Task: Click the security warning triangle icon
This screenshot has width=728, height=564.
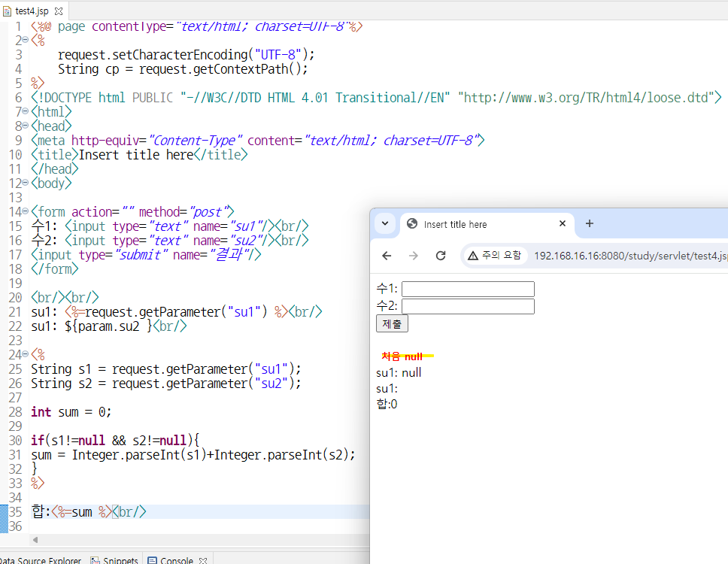Action: [x=472, y=256]
